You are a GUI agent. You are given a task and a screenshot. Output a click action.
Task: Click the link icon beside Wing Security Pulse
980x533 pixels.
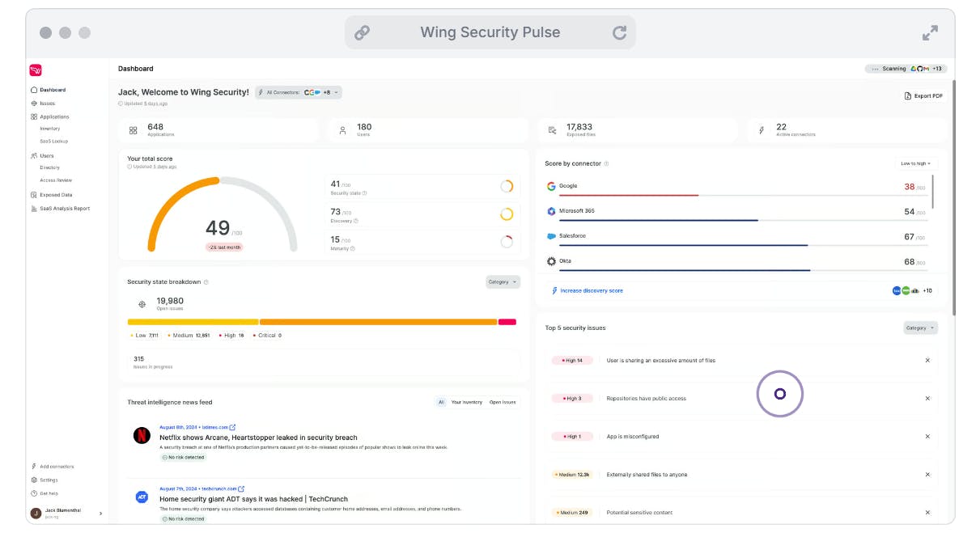click(x=363, y=33)
